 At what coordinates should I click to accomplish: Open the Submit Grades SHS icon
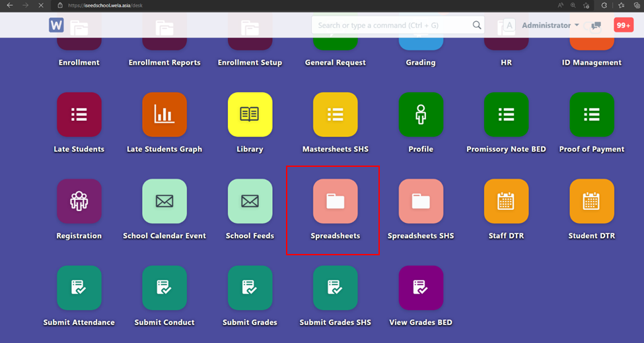pos(335,288)
